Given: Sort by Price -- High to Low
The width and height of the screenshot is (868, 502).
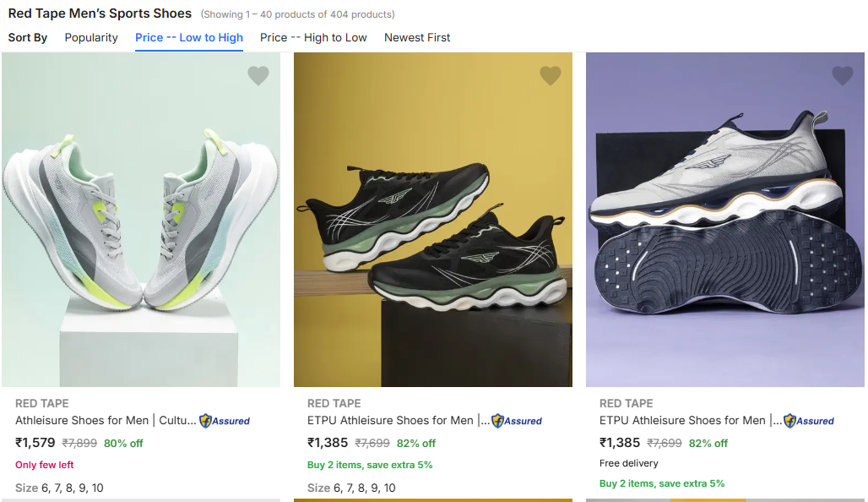Looking at the screenshot, I should (313, 38).
